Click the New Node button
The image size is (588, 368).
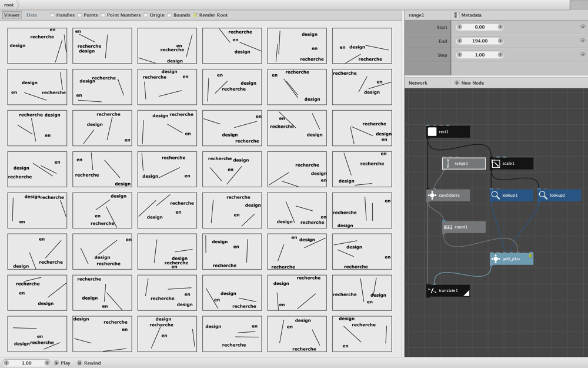point(469,83)
